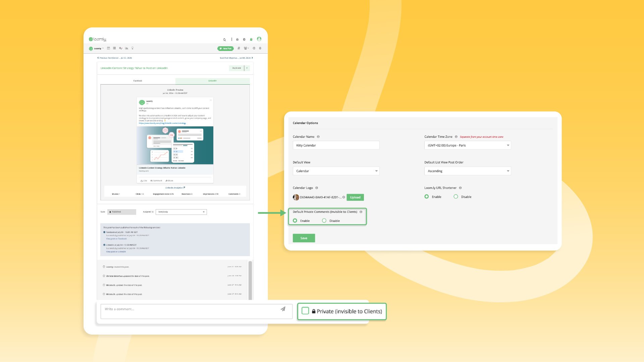Click the green Save button
Screen dimensions: 644x362
(x=304, y=238)
